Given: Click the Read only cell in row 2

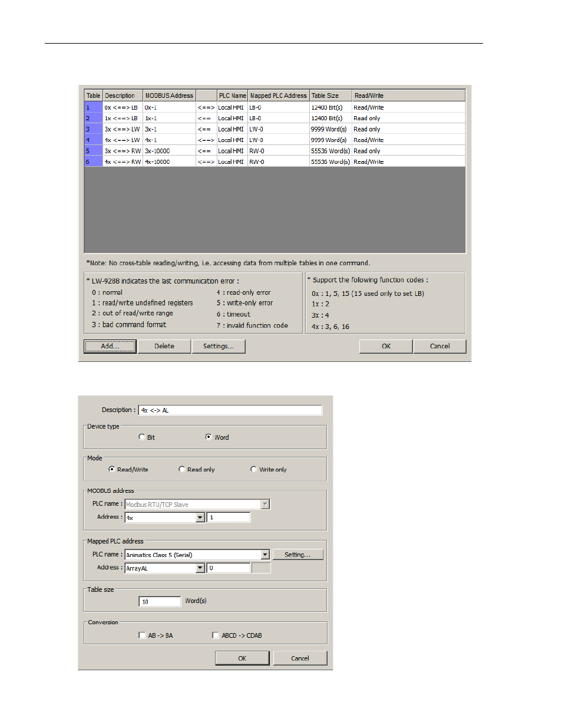Looking at the screenshot, I should click(x=409, y=118).
